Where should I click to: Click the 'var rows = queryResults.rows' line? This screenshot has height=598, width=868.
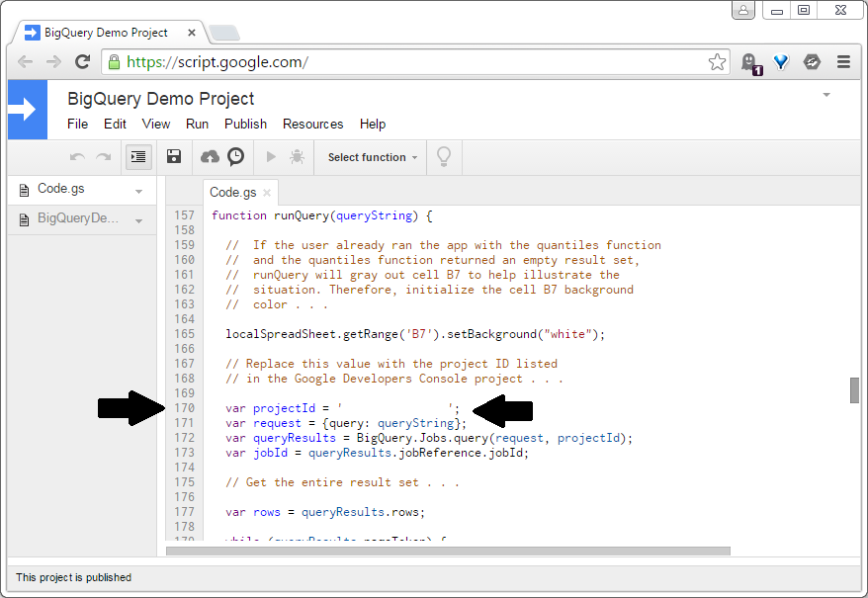pos(325,512)
